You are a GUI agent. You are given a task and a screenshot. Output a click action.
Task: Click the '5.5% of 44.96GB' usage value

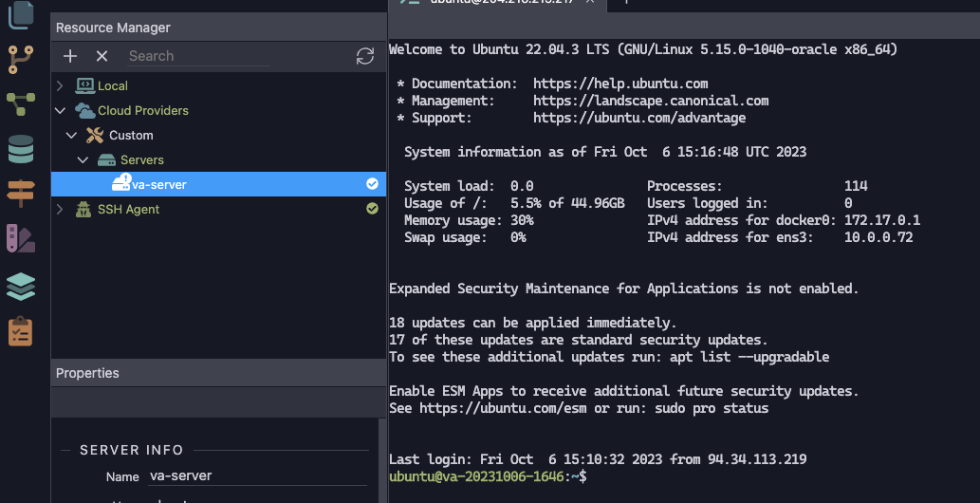567,203
